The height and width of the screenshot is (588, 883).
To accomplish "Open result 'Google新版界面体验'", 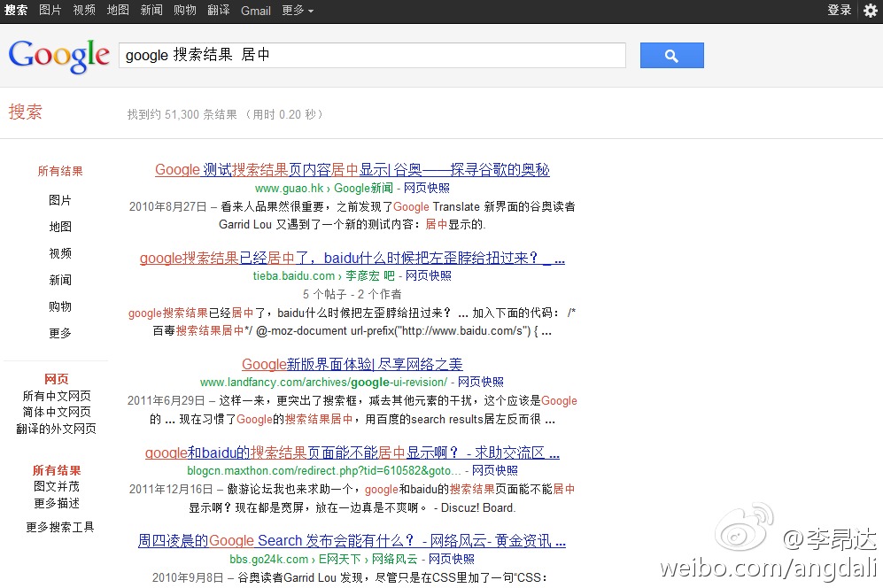I will coord(352,365).
